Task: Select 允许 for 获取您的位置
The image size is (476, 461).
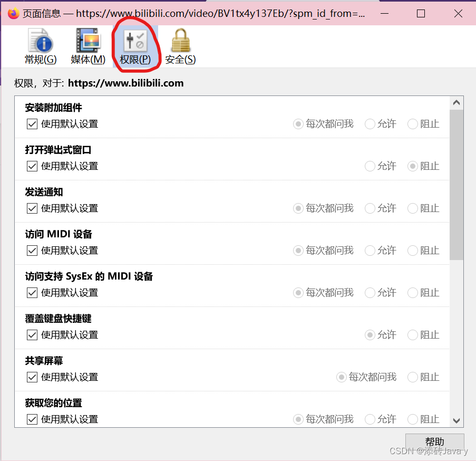Action: tap(370, 419)
